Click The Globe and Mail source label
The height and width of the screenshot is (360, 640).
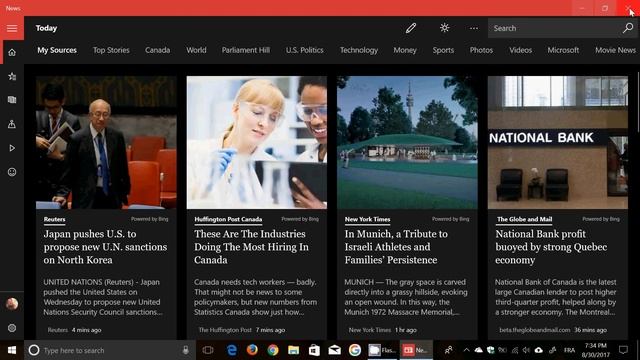[x=524, y=219]
